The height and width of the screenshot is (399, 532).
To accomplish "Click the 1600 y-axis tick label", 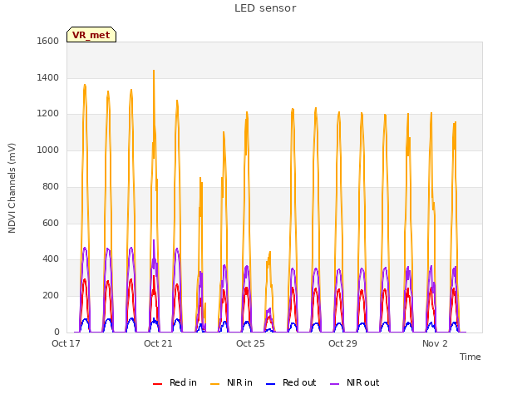I will [x=48, y=41].
